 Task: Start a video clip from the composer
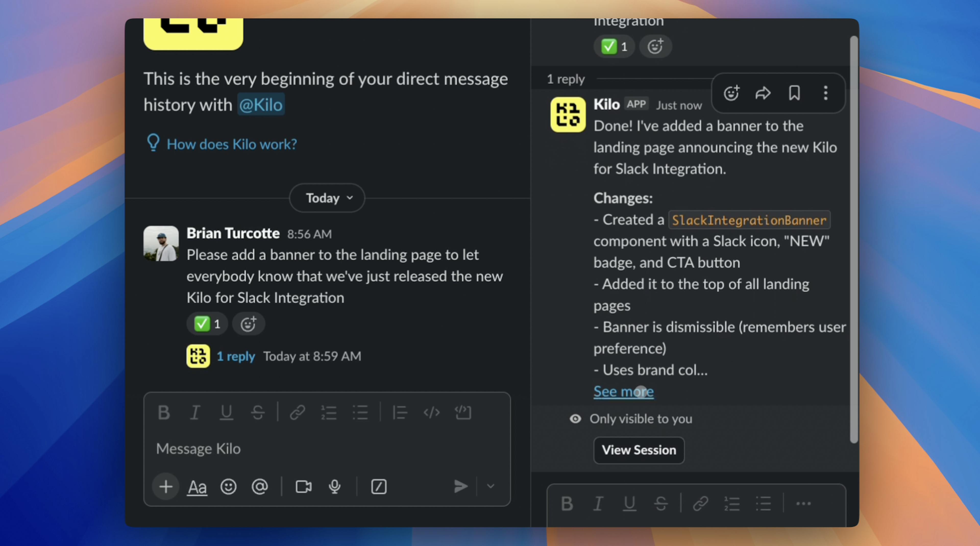coord(303,487)
